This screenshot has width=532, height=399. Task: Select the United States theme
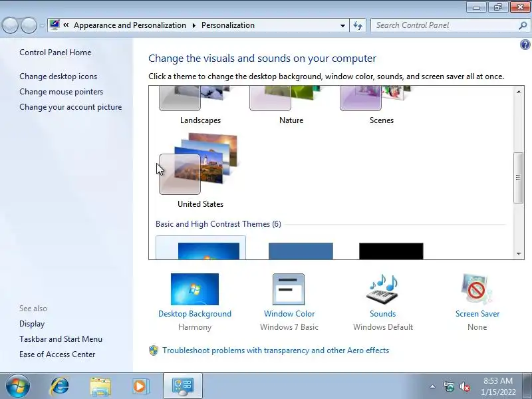pos(200,171)
